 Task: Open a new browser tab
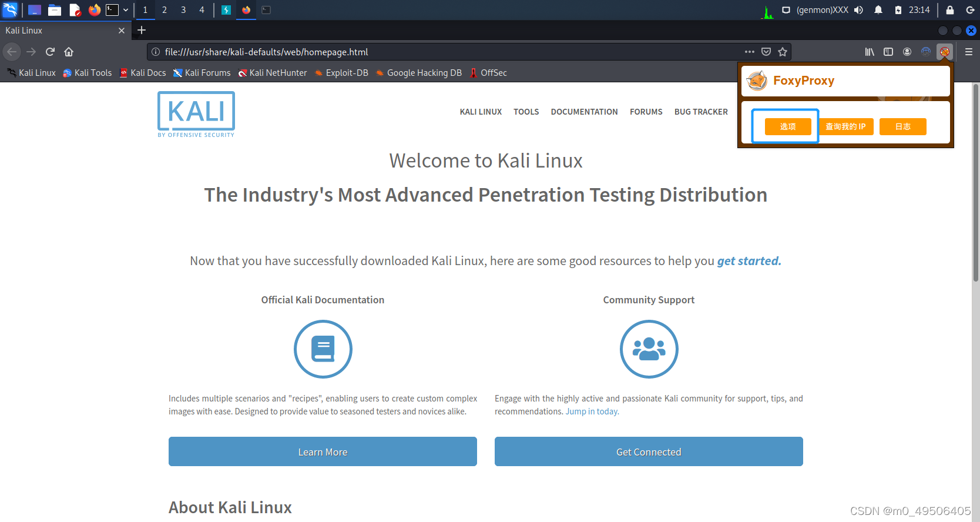click(x=142, y=30)
